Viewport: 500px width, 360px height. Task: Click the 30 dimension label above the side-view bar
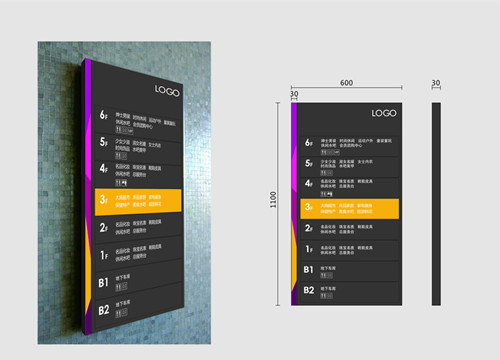[436, 83]
